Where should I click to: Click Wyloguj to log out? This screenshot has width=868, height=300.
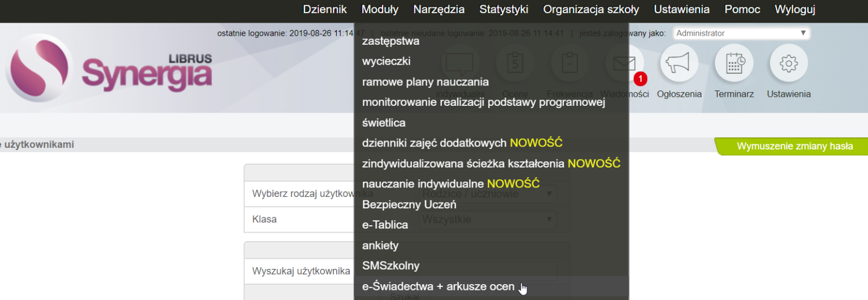[795, 10]
